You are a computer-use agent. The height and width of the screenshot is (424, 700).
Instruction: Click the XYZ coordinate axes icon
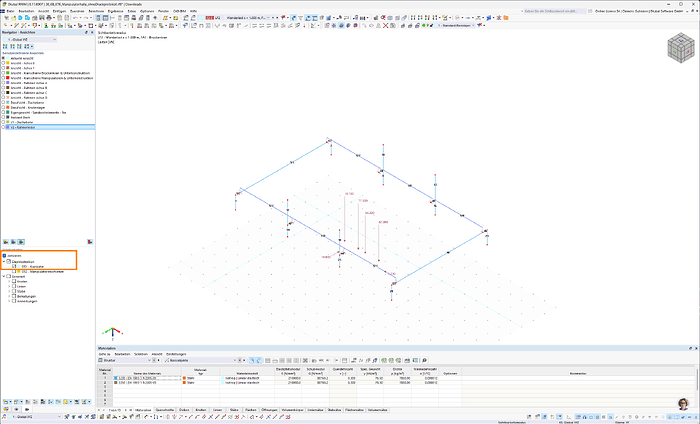click(113, 331)
